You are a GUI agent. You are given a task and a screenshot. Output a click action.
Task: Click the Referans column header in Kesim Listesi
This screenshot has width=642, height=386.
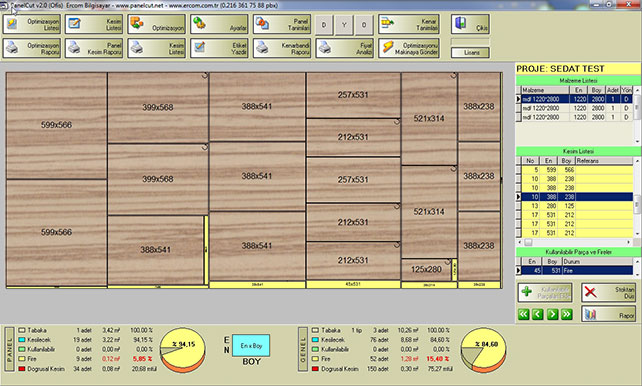[604, 161]
